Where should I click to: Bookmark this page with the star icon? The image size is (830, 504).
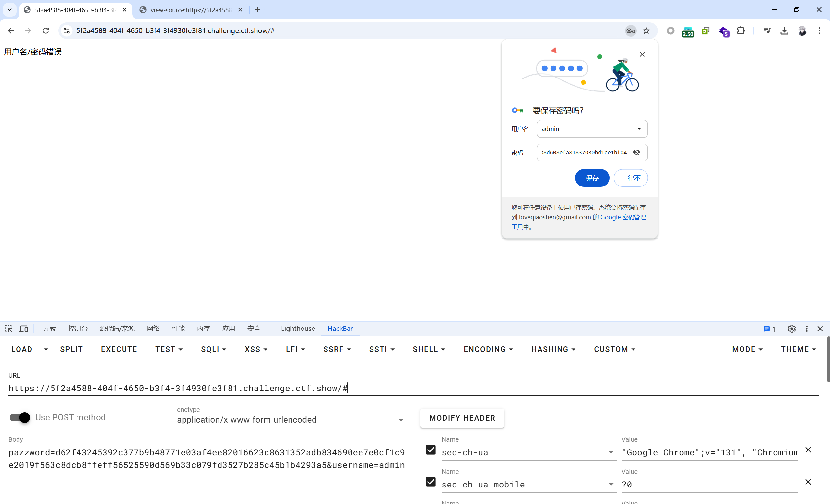(x=646, y=31)
